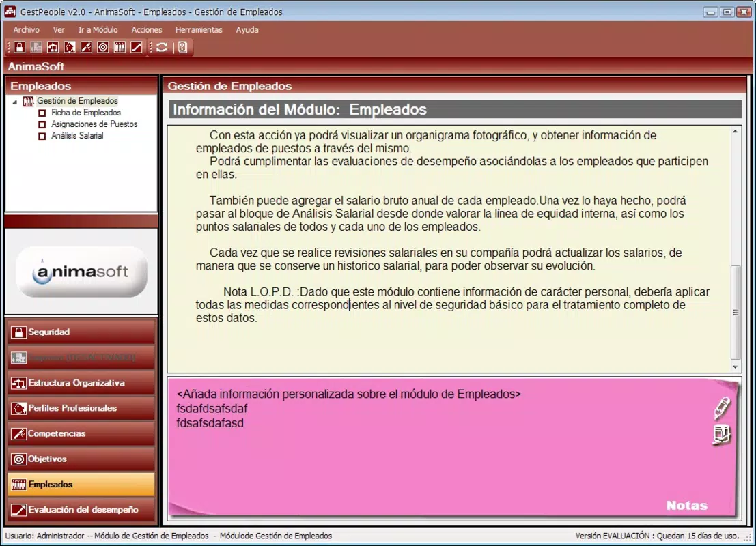Viewport: 756px width, 546px height.
Task: Click 'Usuario: Administrador' in the status bar
Action: (45, 536)
